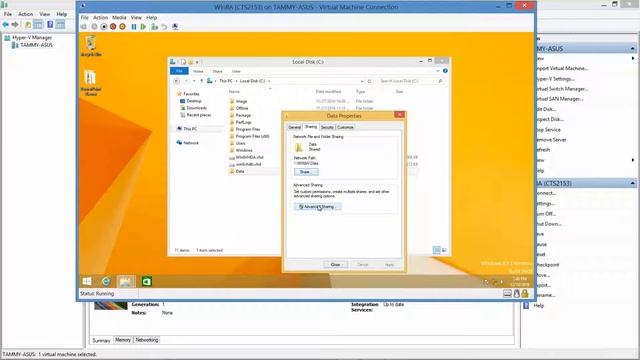Screen dimensions: 640x360
Task: Expand the New submenu arrow in Actions pane
Action: 633,58
